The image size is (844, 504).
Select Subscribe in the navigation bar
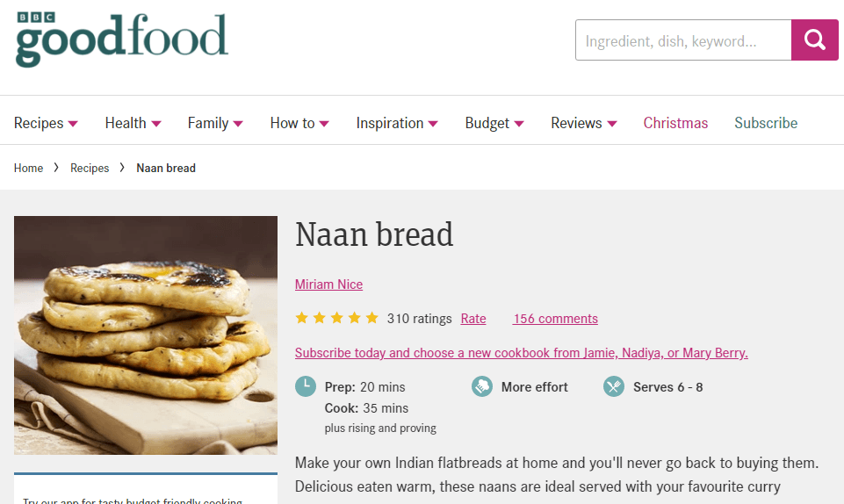pos(766,123)
